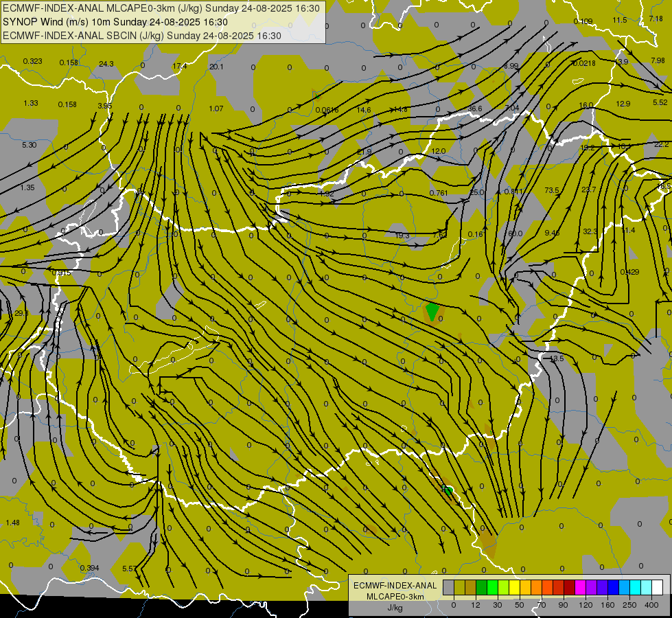Click the SBCIN header line
The width and height of the screenshot is (672, 618).
click(x=142, y=36)
